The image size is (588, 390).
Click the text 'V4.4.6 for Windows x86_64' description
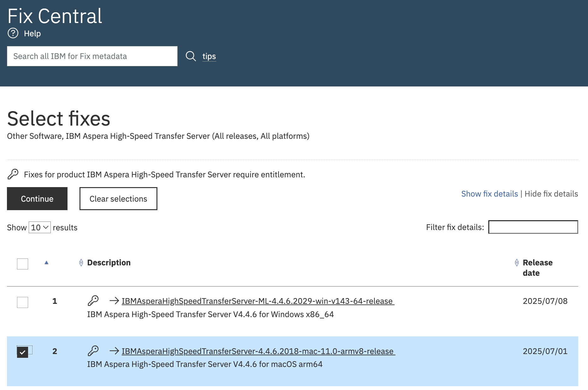point(283,314)
